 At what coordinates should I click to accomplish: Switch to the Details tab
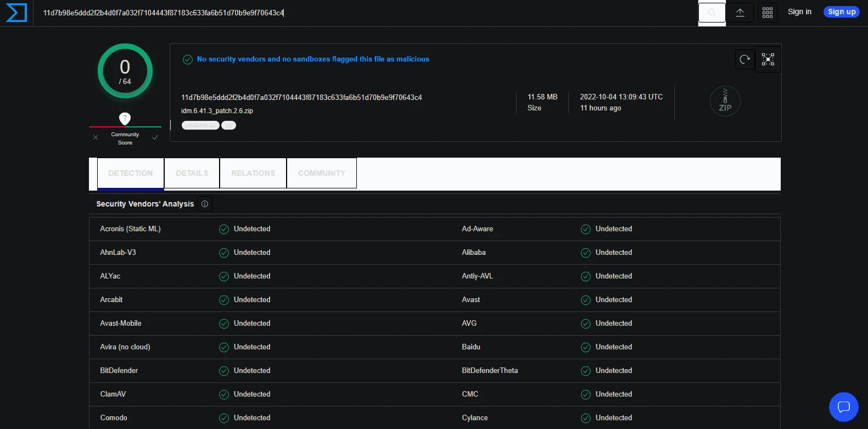(x=192, y=173)
